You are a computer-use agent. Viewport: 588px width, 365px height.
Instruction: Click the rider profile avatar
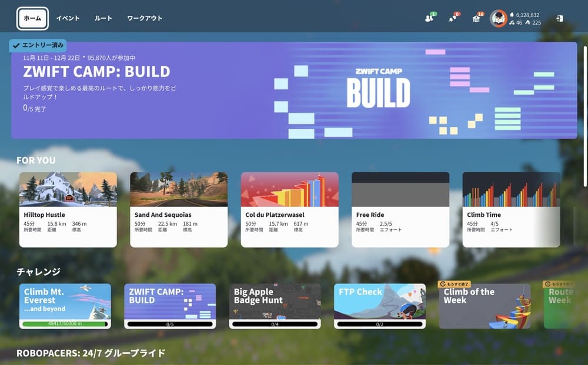tap(498, 18)
